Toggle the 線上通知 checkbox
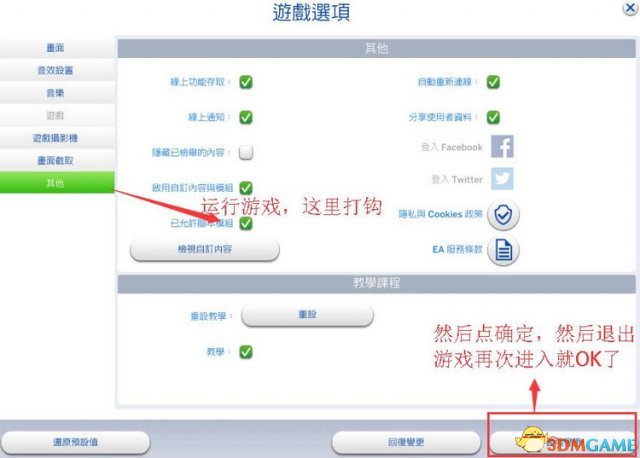The image size is (640, 458). pyautogui.click(x=246, y=117)
